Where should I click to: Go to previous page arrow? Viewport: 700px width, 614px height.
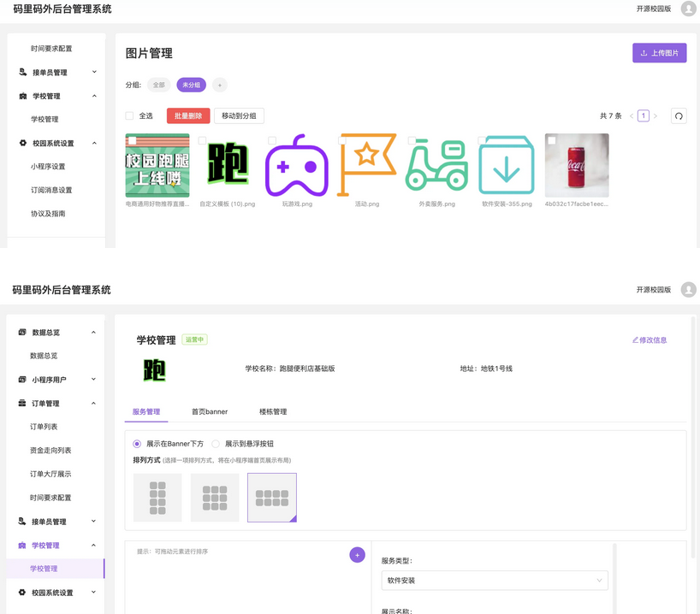[x=632, y=116]
